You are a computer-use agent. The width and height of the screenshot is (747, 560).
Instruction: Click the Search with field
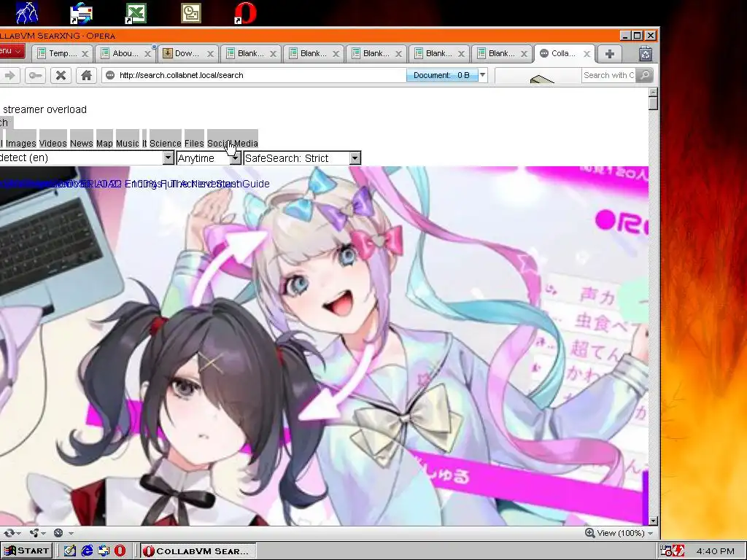point(608,75)
